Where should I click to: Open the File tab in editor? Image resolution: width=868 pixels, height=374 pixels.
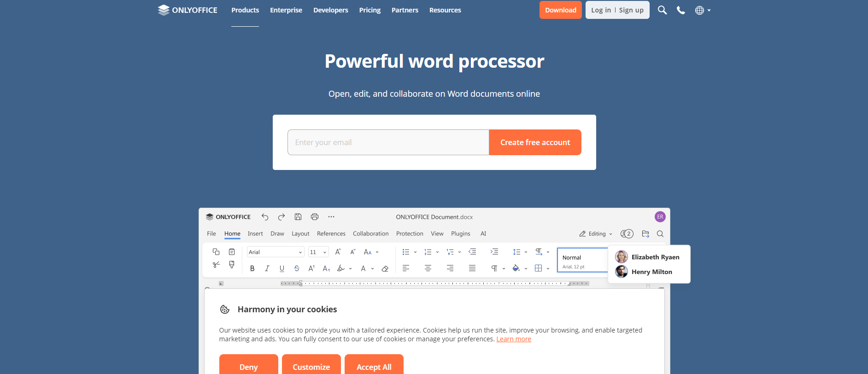(211, 234)
